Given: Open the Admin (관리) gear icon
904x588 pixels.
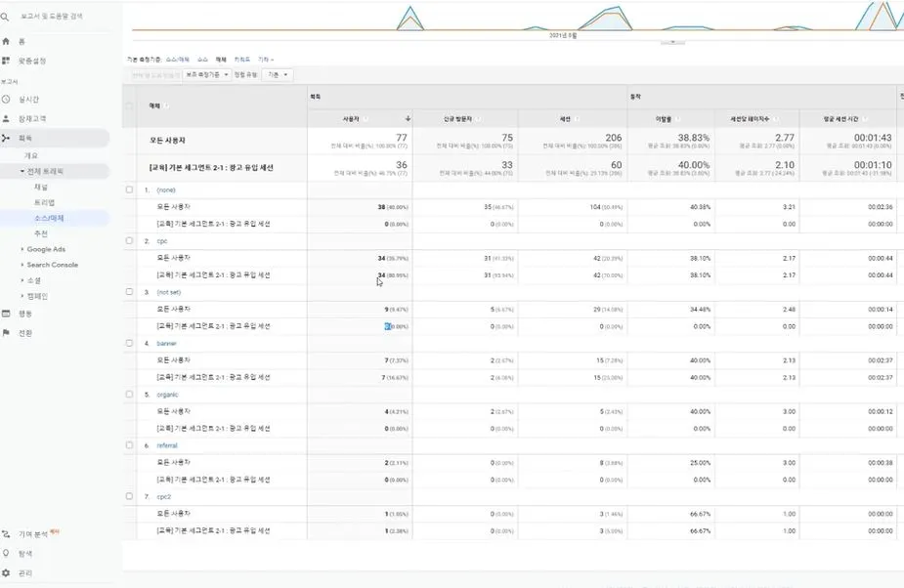Looking at the screenshot, I should (x=6, y=573).
